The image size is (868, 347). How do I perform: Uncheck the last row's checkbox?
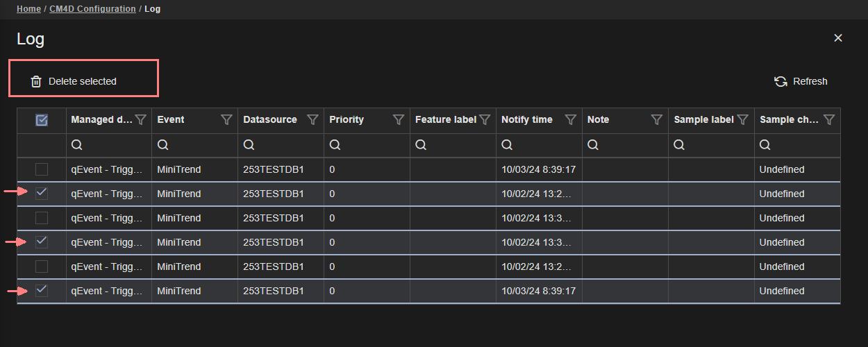pyautogui.click(x=42, y=291)
